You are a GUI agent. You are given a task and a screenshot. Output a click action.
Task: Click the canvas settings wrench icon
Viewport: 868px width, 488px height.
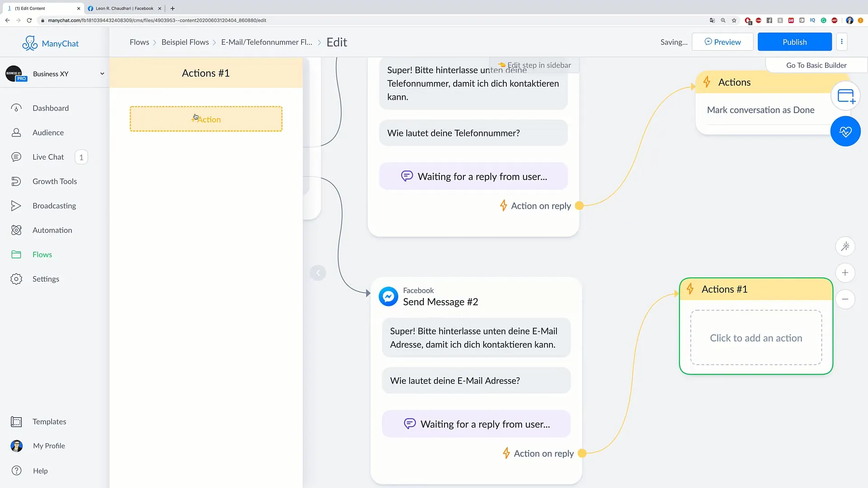[x=846, y=247]
